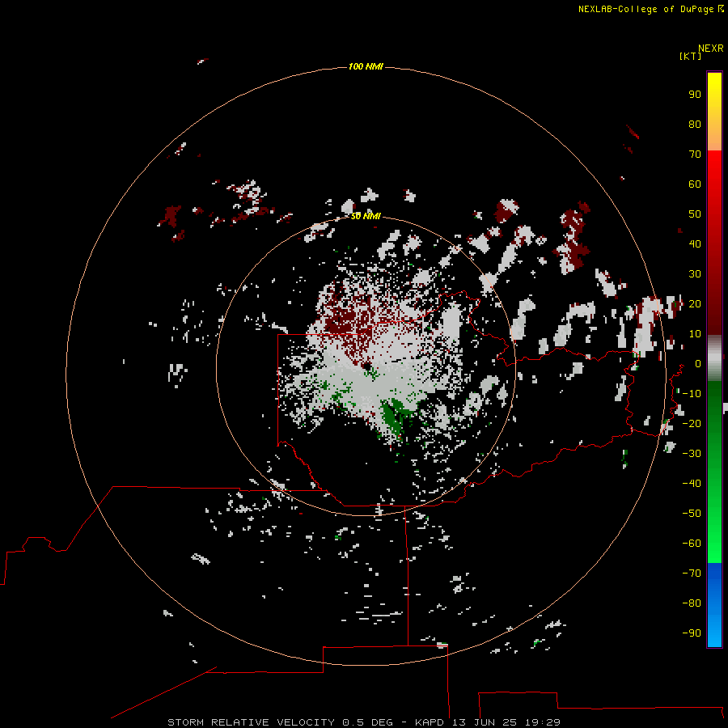This screenshot has height=728, width=728.
Task: Click the 30 value on the velocity scale
Action: pyautogui.click(x=695, y=274)
